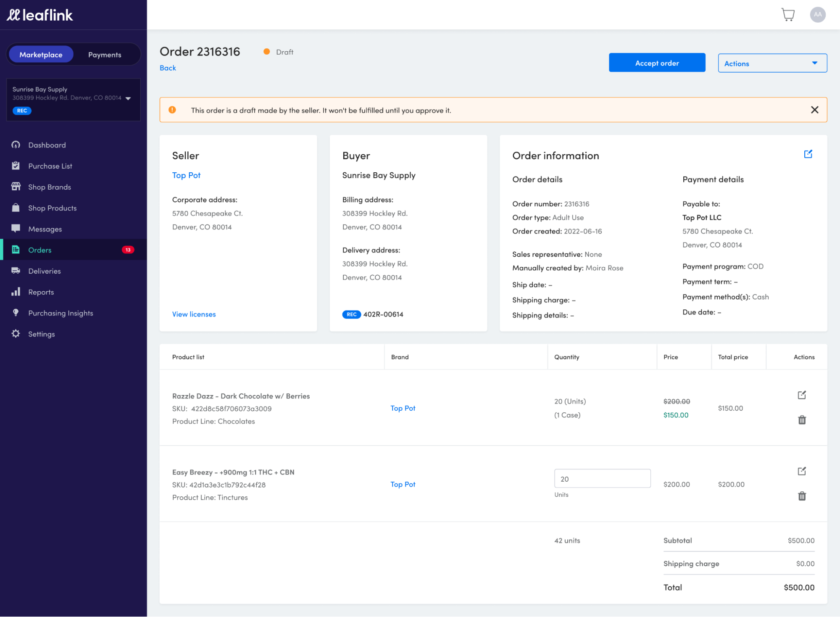Open Messages page
840x617 pixels.
point(45,229)
